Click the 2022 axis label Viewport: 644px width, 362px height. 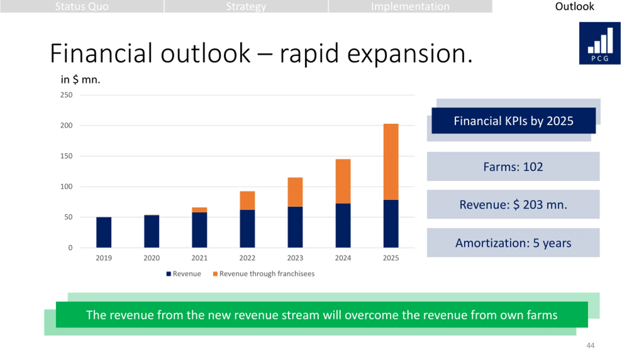247,258
